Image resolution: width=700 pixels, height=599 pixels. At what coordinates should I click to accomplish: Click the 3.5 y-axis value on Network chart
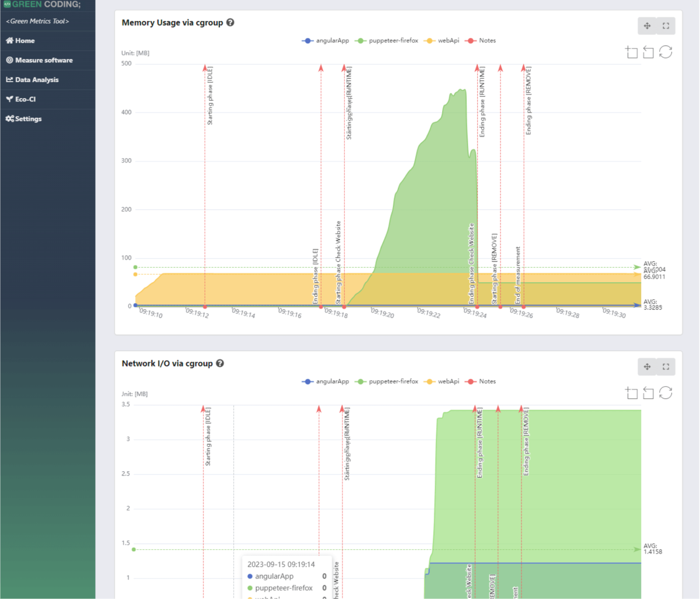pos(126,404)
